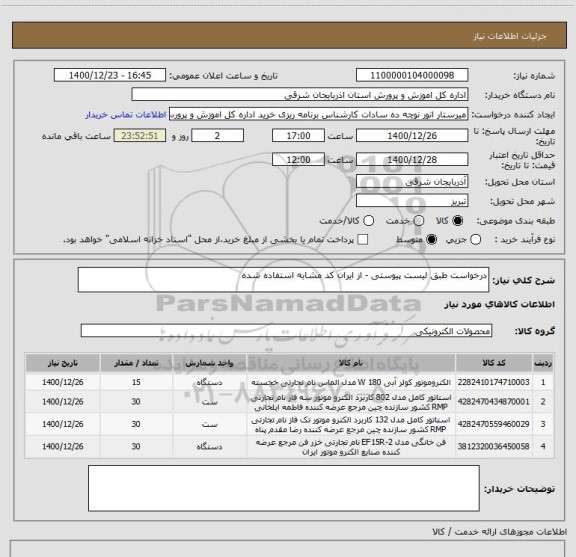Tick the Islamic treasury payment checkbox
This screenshot has width=576, height=557.
tap(363, 240)
